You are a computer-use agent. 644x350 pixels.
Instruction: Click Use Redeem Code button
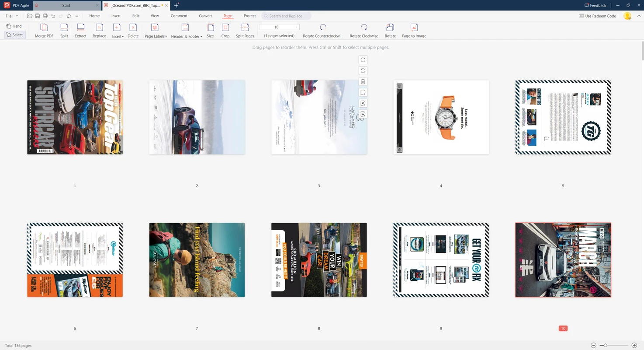pyautogui.click(x=597, y=16)
